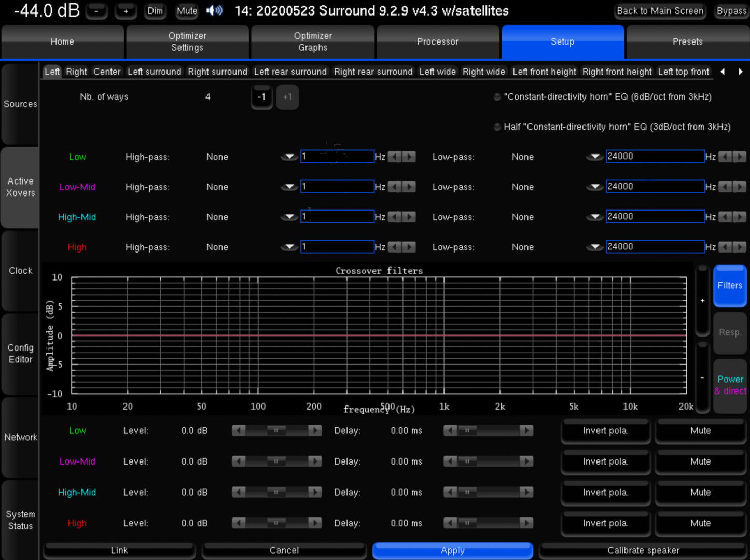Increase High-Mid high-pass frequency with right arrow
750x560 pixels.
409,217
